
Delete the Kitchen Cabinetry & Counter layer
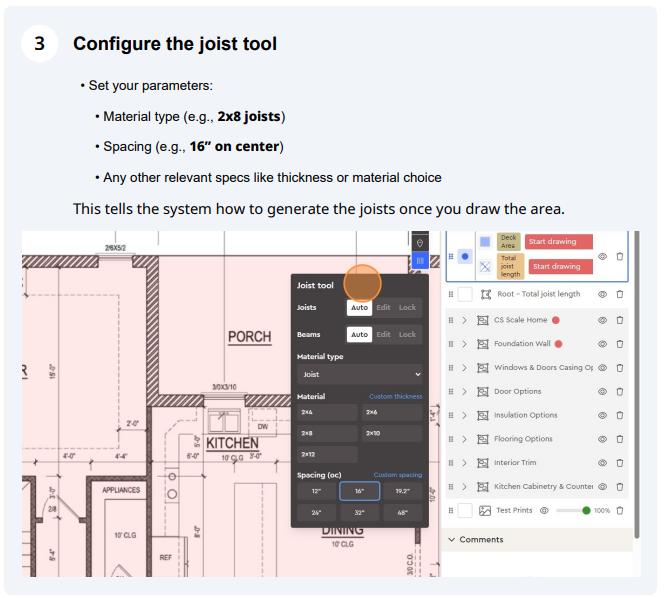point(620,486)
